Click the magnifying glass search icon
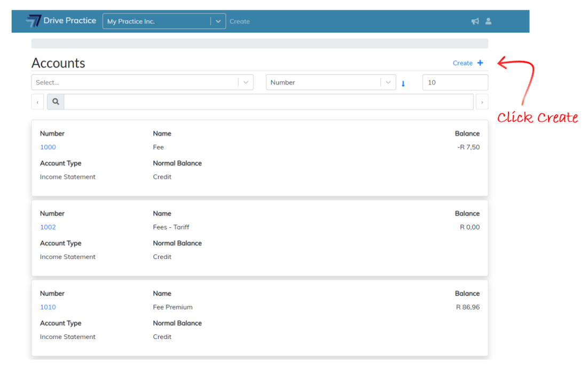The width and height of the screenshot is (588, 377). coord(56,102)
